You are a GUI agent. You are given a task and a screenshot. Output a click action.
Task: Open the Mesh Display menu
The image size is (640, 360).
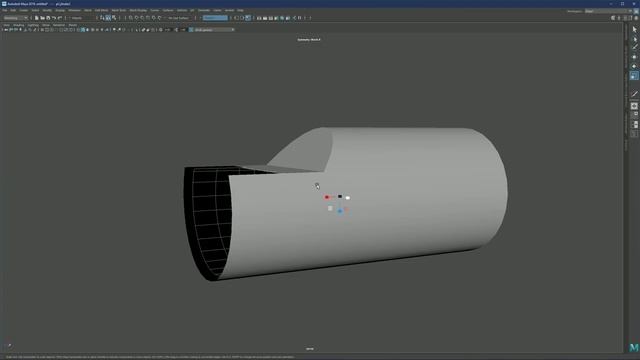138,10
